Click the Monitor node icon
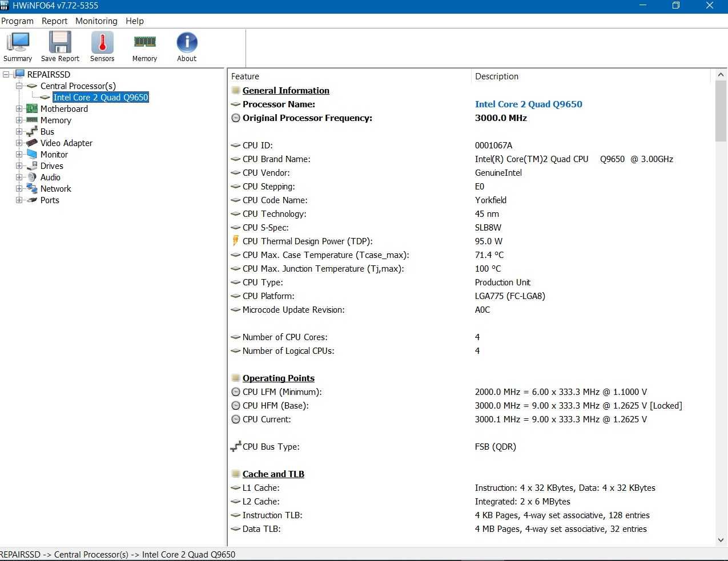 coord(32,154)
